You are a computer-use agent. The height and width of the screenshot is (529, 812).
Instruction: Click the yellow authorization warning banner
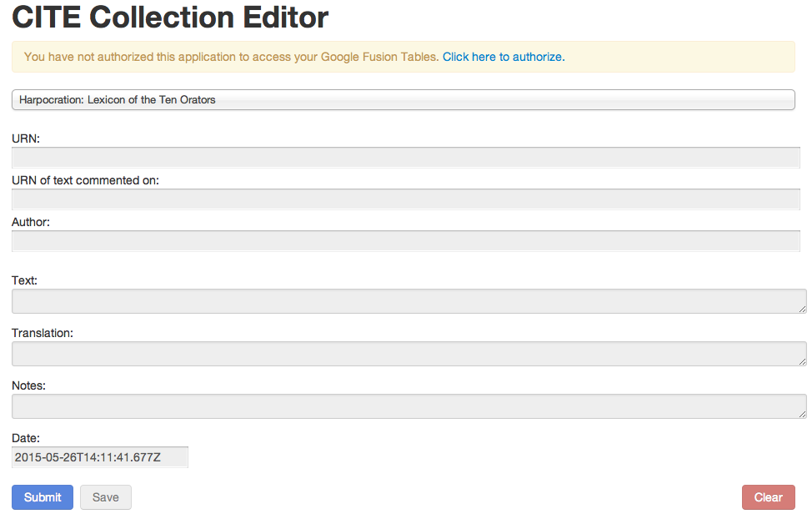(x=403, y=57)
